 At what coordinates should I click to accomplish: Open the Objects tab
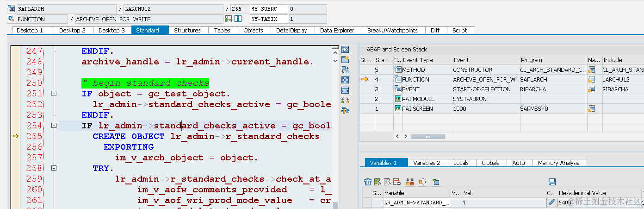pos(253,30)
